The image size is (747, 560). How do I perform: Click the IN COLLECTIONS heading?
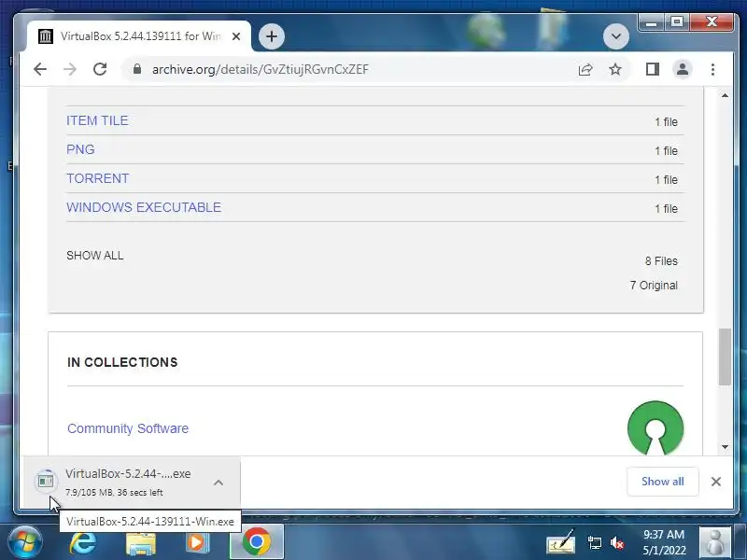click(x=122, y=362)
